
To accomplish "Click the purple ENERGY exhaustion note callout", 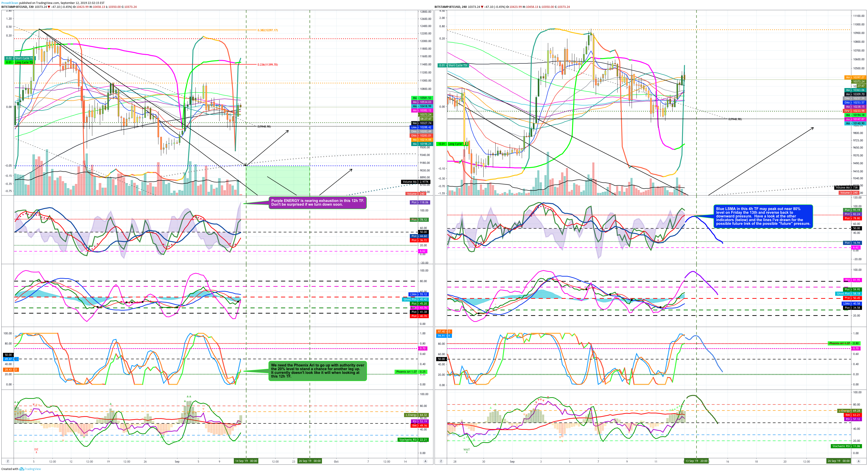I will (x=317, y=202).
